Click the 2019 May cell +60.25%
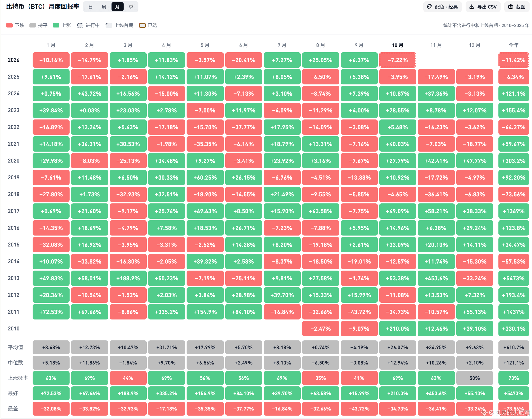This screenshot has height=419, width=532. [x=205, y=178]
